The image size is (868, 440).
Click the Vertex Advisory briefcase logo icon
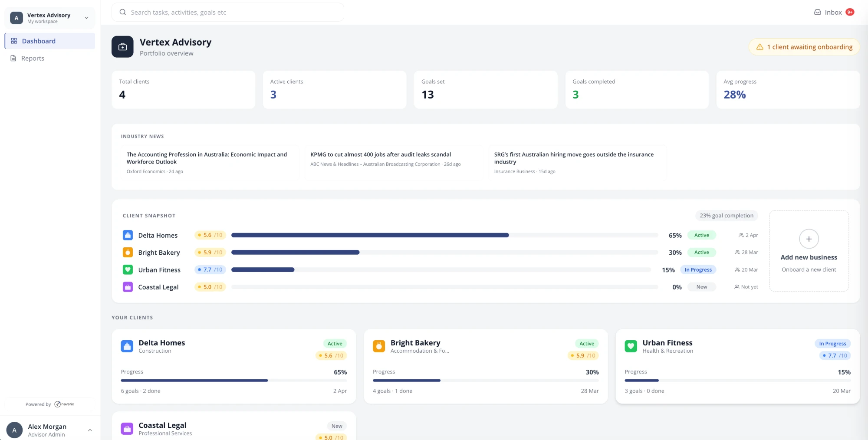pyautogui.click(x=122, y=46)
